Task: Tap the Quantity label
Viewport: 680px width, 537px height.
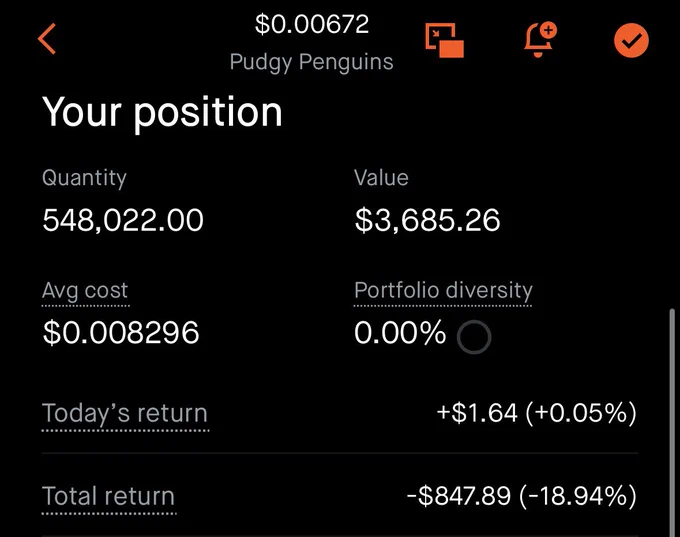Action: [x=85, y=178]
